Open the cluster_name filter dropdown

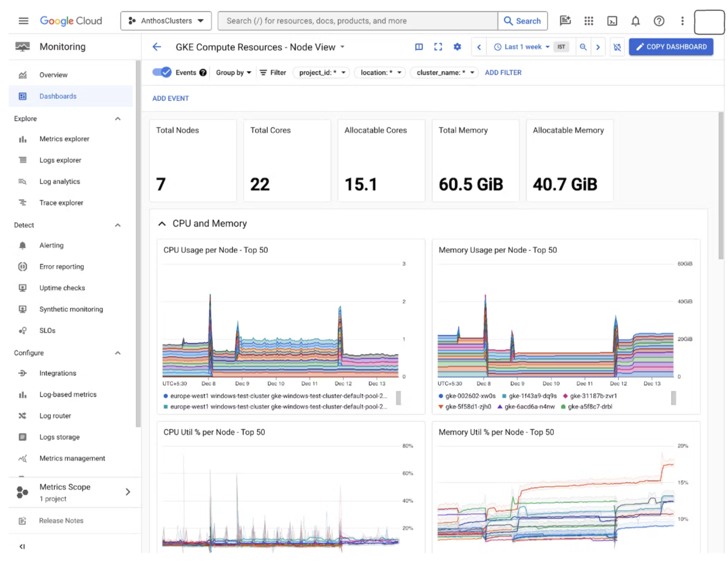point(445,73)
